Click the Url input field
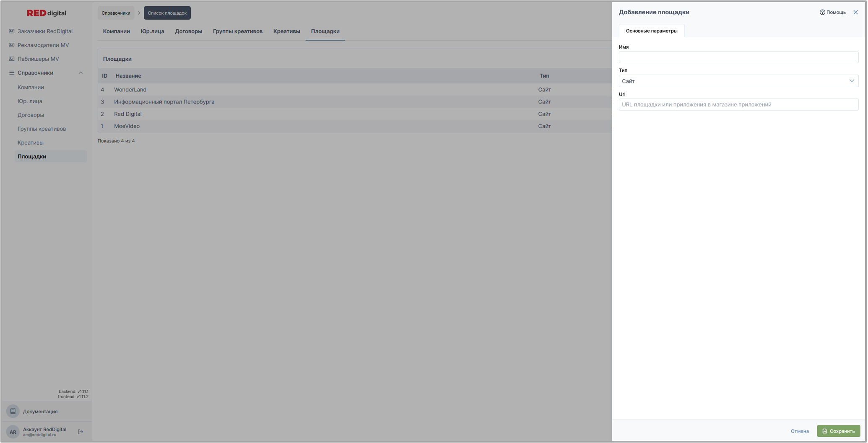Viewport: 868px width, 443px height. click(738, 105)
